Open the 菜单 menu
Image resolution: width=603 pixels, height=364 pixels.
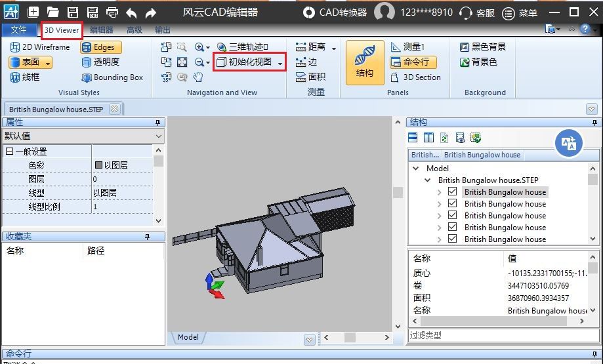point(520,13)
